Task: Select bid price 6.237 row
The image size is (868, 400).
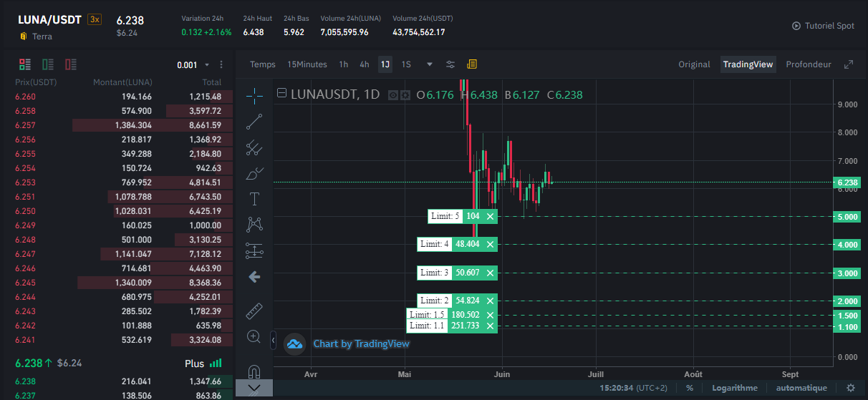Action: point(118,395)
